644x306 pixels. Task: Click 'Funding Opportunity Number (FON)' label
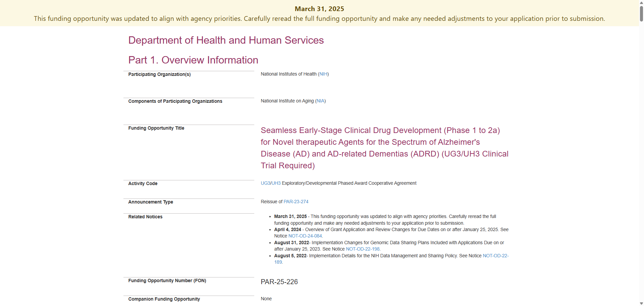(x=167, y=280)
